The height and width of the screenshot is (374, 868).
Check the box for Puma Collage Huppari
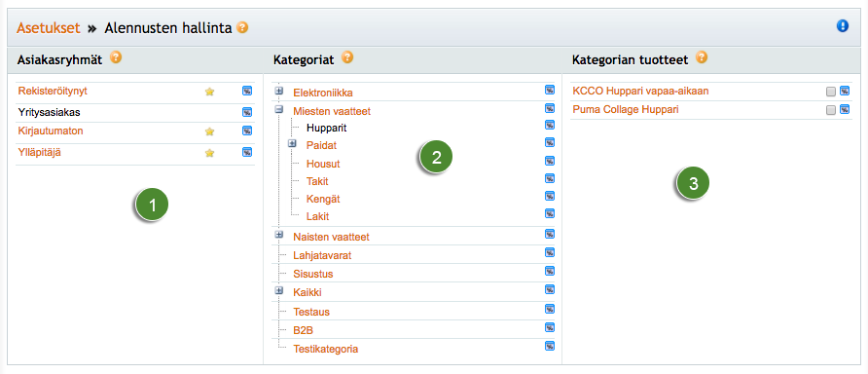830,110
